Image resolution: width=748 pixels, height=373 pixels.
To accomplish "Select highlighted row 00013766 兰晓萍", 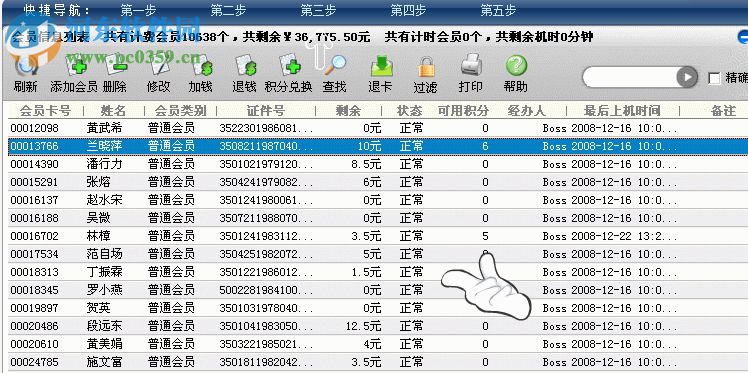I will (x=378, y=146).
